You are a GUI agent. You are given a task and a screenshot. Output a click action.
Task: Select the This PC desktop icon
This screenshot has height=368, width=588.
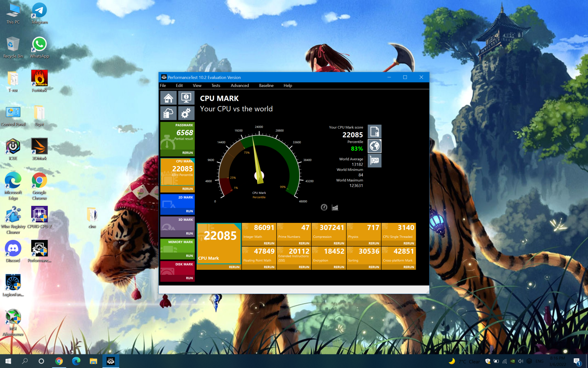[13, 14]
